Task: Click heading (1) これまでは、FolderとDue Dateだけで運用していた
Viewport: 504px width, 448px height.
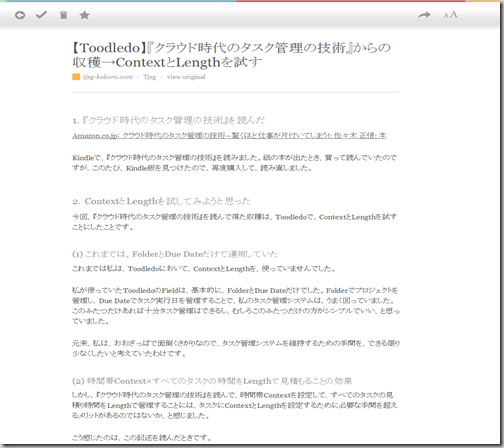Action: 175,254
